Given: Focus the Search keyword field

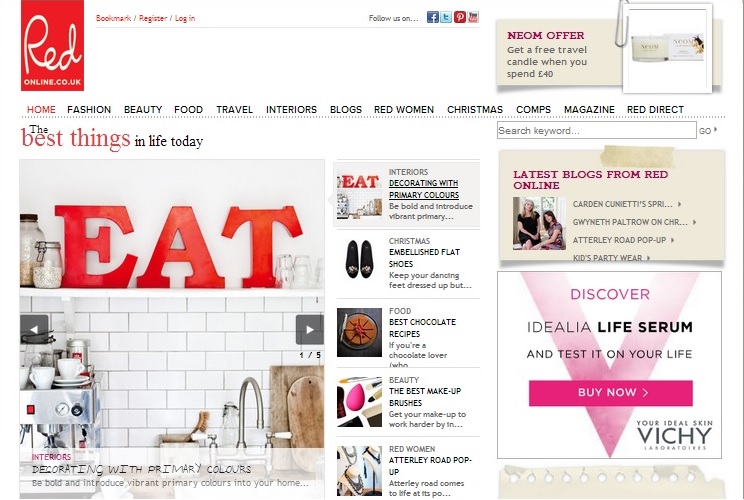Looking at the screenshot, I should pos(596,130).
